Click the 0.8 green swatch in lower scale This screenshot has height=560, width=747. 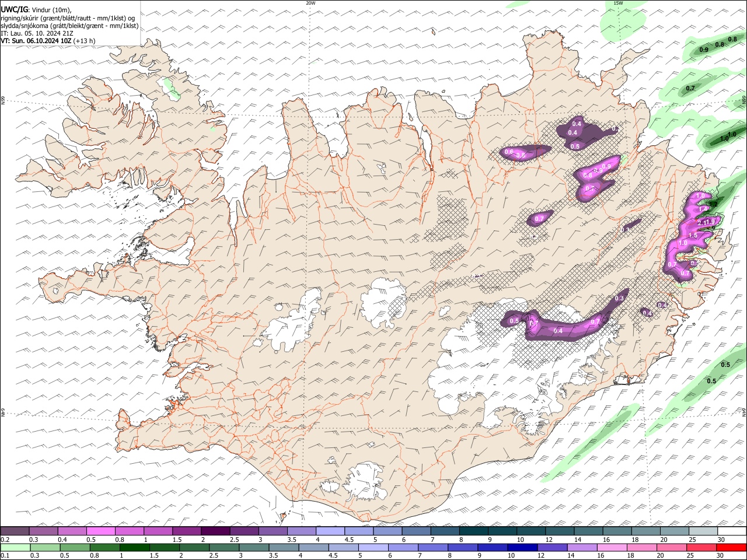pos(104,547)
